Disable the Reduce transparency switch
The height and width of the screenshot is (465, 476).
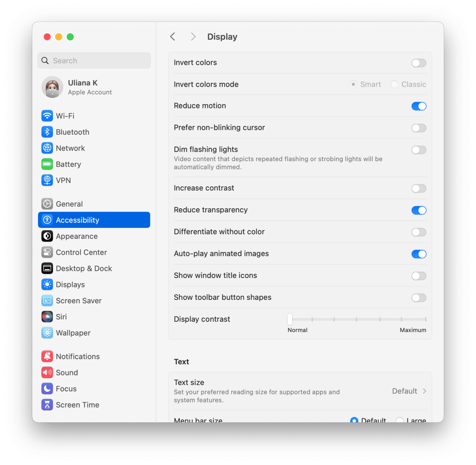(x=419, y=210)
